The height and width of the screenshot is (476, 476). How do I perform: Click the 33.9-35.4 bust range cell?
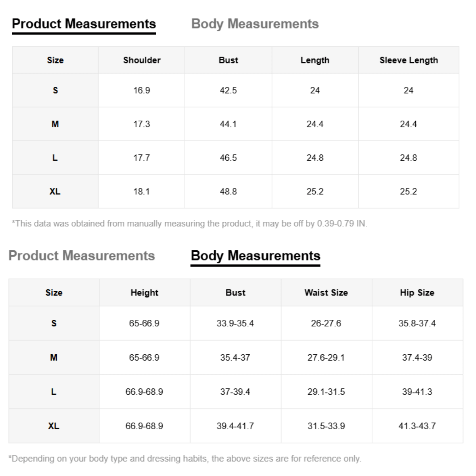[x=235, y=323]
